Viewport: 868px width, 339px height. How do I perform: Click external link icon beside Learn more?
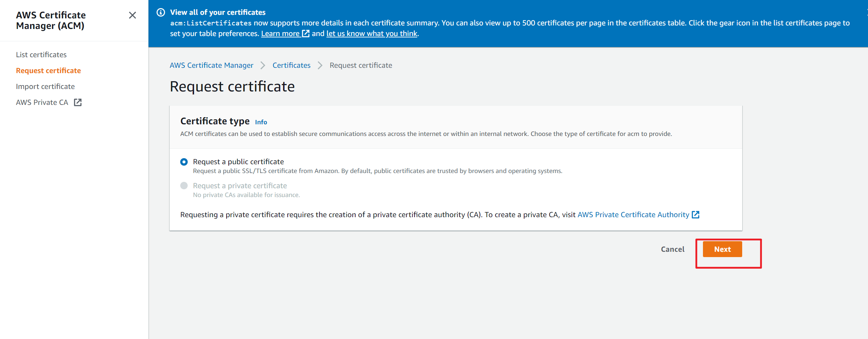coord(306,34)
